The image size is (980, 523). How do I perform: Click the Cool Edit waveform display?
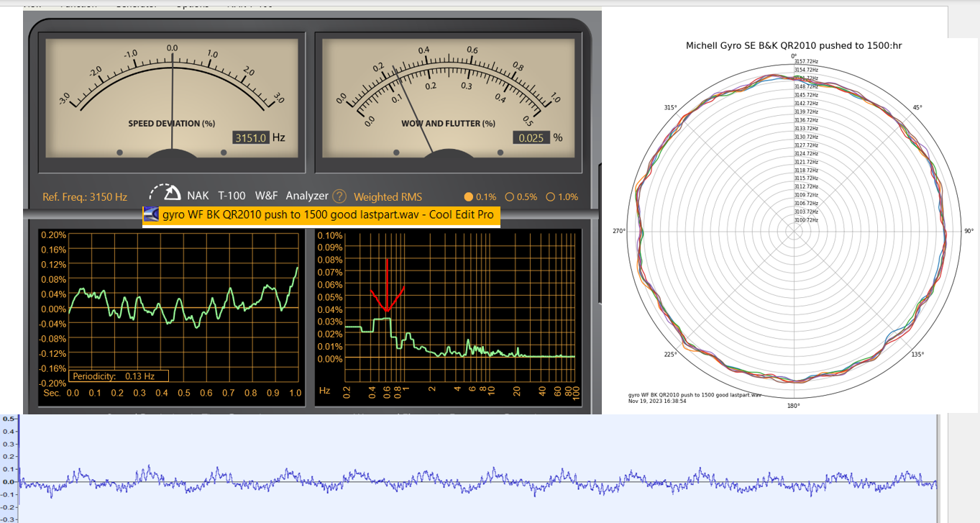tap(478, 468)
